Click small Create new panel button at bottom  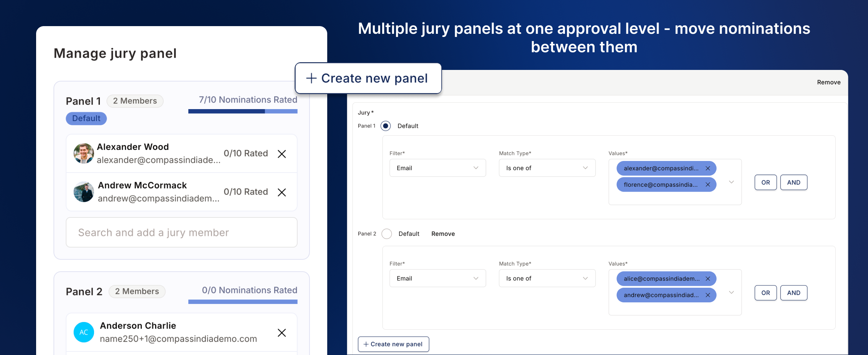pyautogui.click(x=393, y=344)
